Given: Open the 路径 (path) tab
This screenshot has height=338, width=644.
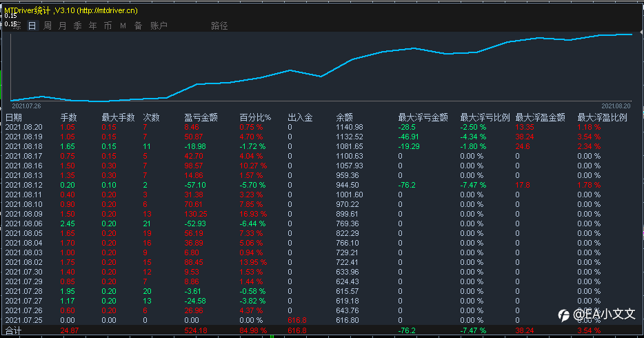Looking at the screenshot, I should (219, 26).
